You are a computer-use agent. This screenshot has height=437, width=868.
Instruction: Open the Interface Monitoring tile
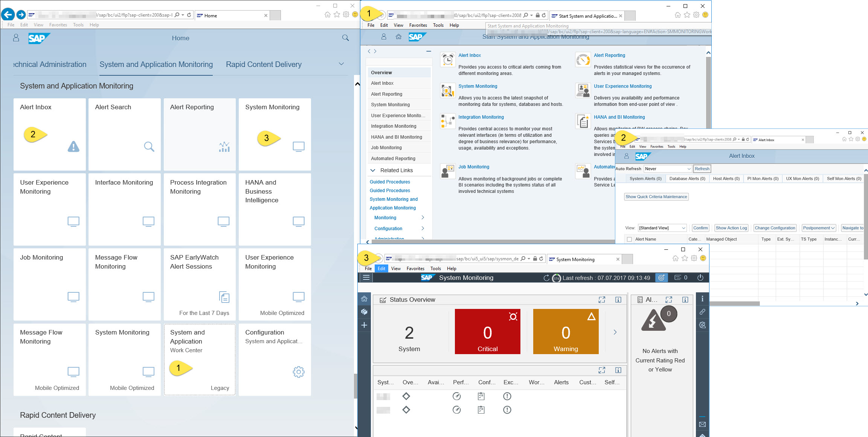click(124, 209)
